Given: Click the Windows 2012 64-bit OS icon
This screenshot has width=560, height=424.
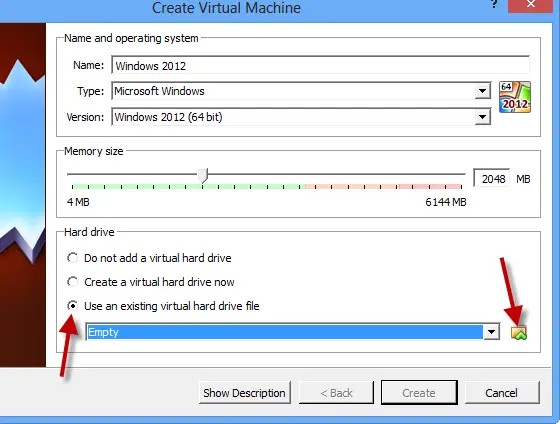Looking at the screenshot, I should 515,97.
